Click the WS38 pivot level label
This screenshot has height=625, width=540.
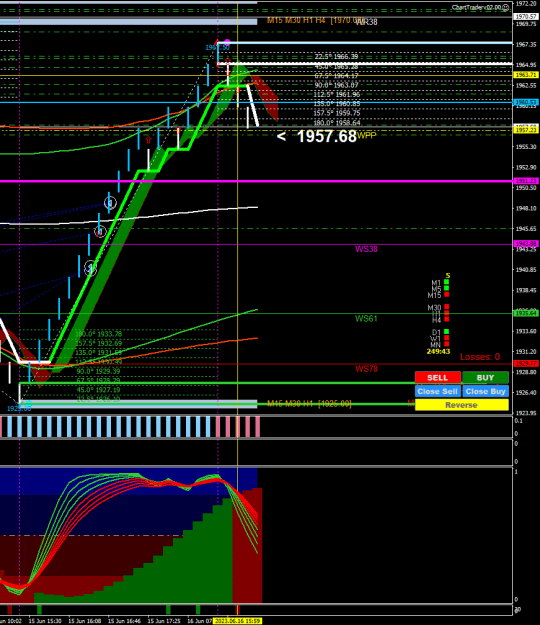[366, 249]
